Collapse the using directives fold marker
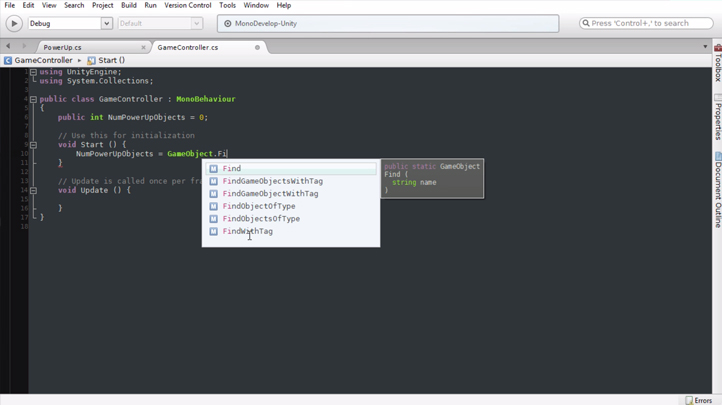722x405 pixels. pos(34,72)
